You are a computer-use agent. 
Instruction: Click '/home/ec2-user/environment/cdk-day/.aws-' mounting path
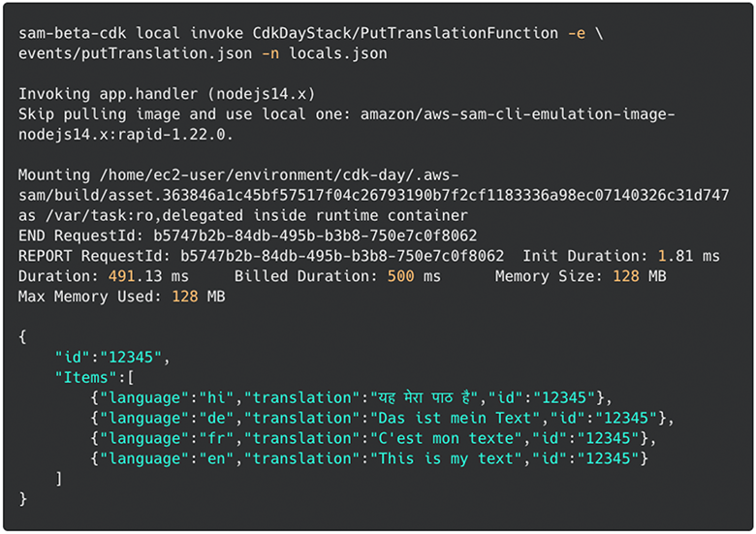pos(279,175)
